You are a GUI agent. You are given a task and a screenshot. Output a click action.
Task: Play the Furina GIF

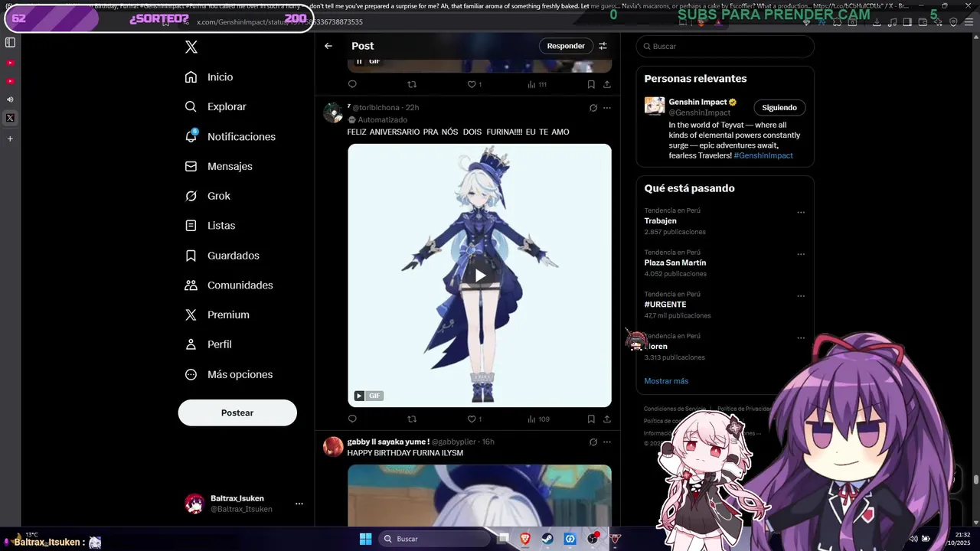pyautogui.click(x=479, y=275)
